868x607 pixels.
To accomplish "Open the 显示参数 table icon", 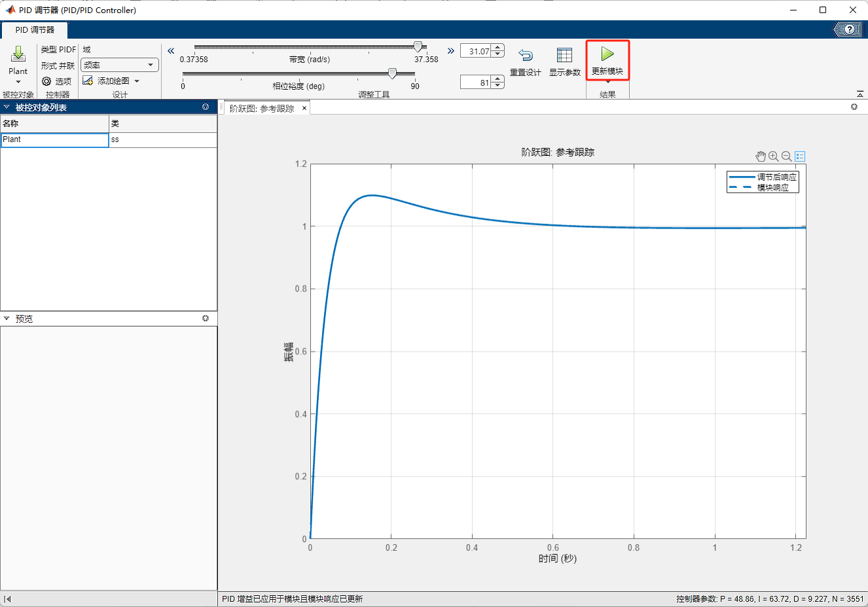I will tap(564, 55).
